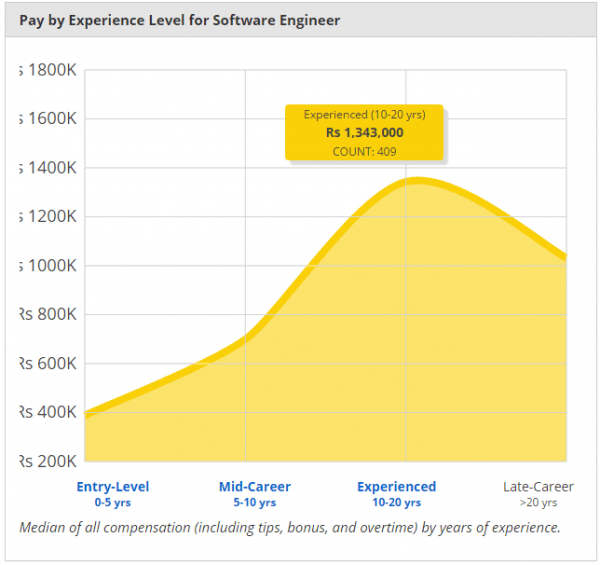
Task: Click the Rs 800K y-axis label
Action: point(48,315)
